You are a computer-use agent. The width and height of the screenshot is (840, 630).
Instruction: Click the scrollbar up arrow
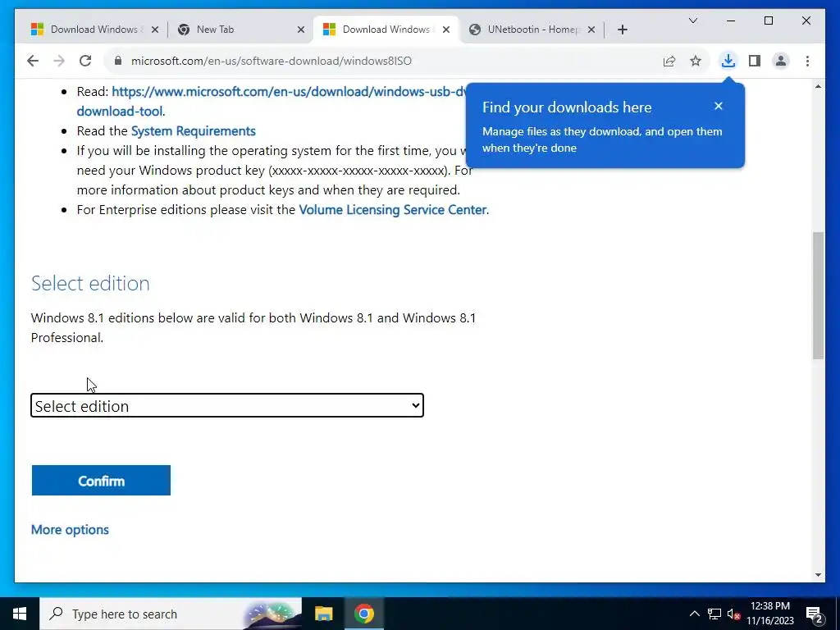coord(818,86)
